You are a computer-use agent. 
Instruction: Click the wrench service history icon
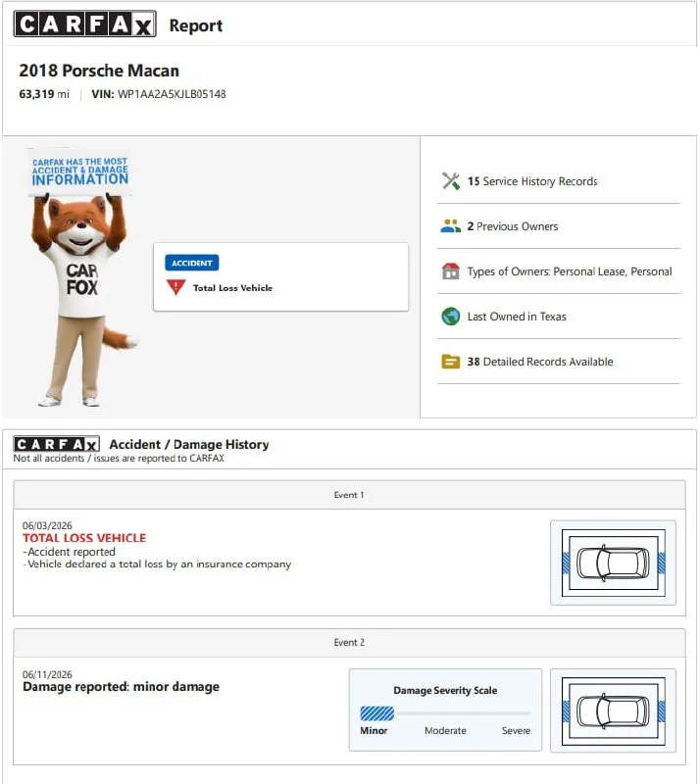click(450, 181)
